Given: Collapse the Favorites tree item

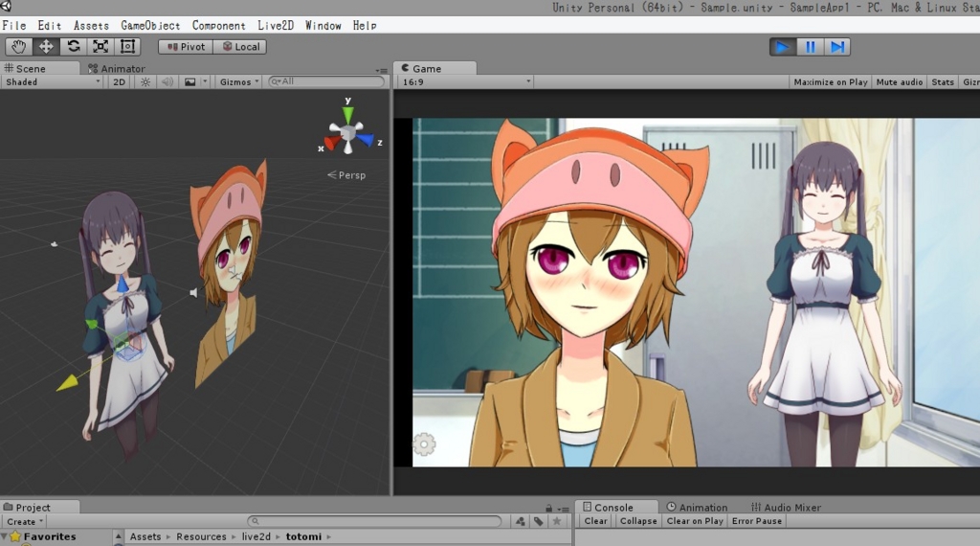Looking at the screenshot, I should [x=5, y=536].
